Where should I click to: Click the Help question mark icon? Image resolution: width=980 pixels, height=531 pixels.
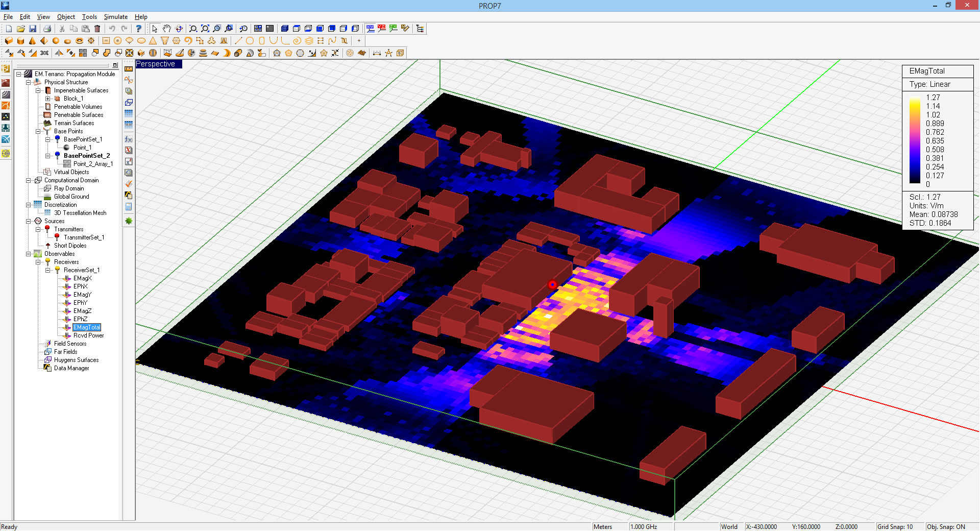(x=138, y=29)
